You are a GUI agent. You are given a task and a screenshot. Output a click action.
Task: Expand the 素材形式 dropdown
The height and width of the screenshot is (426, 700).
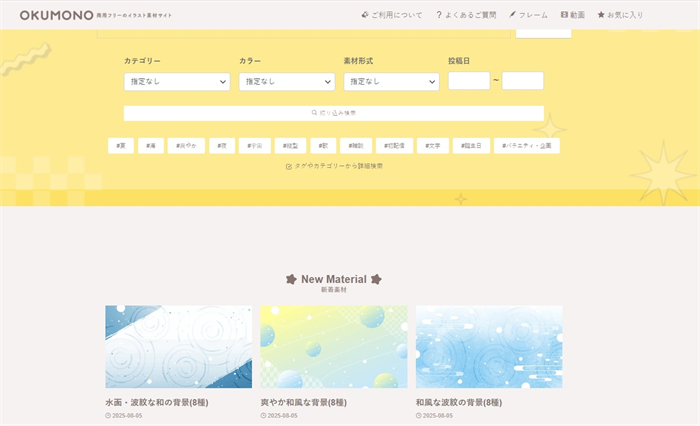tap(391, 82)
